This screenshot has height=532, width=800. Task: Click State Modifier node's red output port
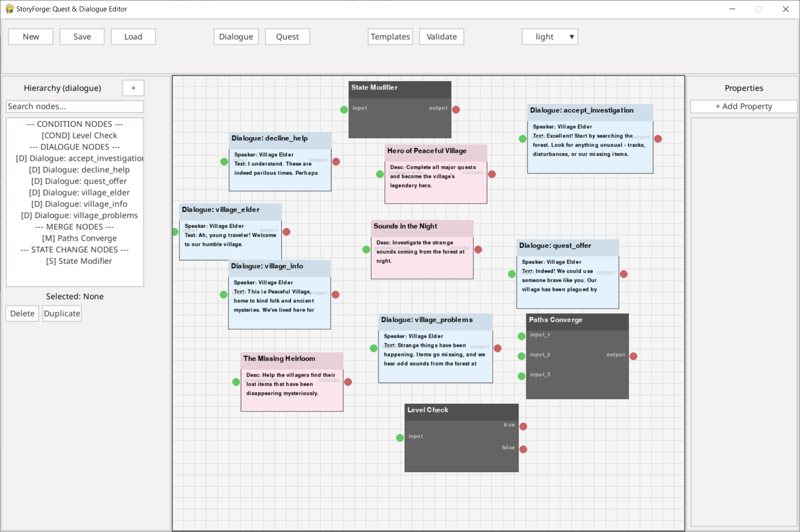pyautogui.click(x=456, y=110)
